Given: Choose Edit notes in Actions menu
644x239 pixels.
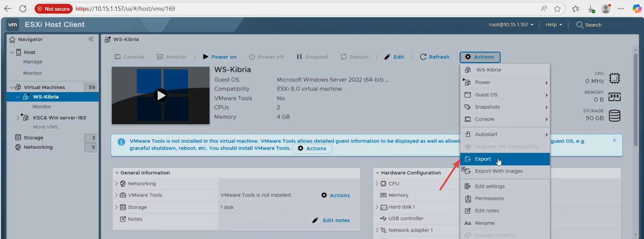Looking at the screenshot, I should (505, 211).
